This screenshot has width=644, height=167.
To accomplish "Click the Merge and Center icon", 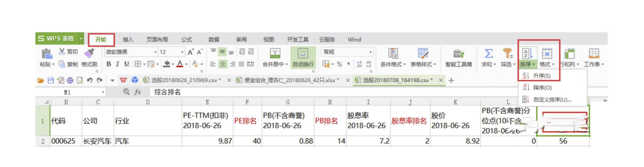I will (275, 54).
